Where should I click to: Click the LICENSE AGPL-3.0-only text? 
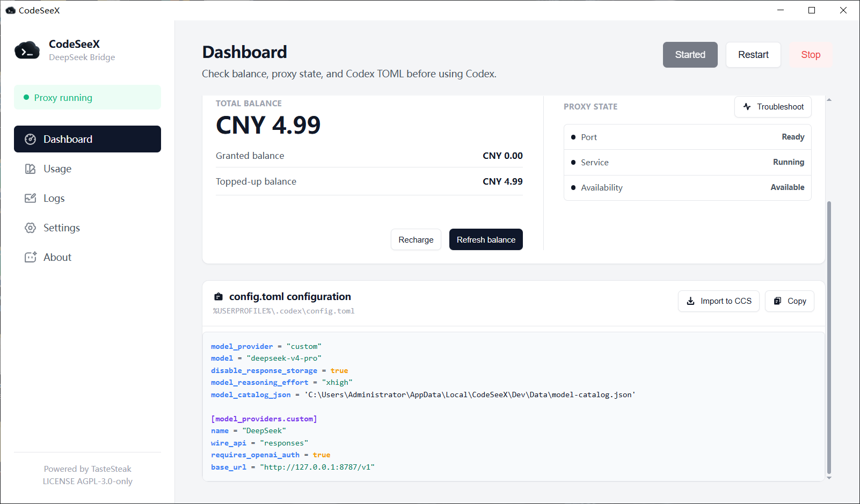coord(88,481)
